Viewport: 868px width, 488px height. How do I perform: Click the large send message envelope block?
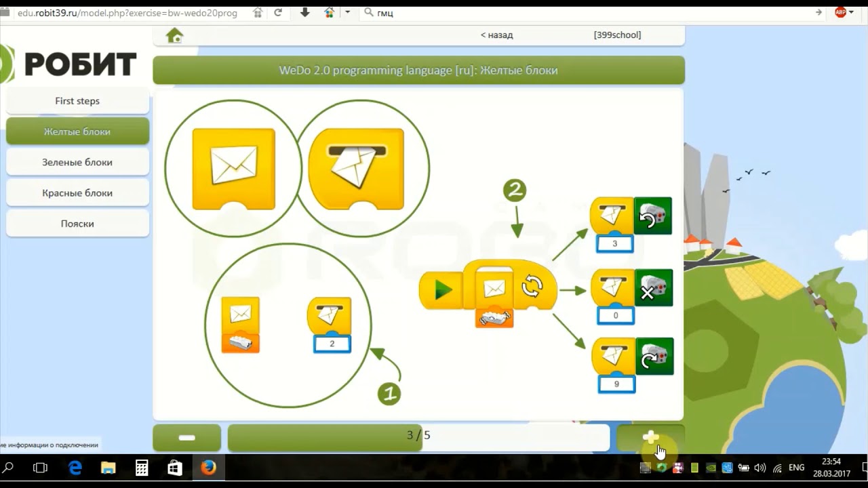pyautogui.click(x=234, y=169)
